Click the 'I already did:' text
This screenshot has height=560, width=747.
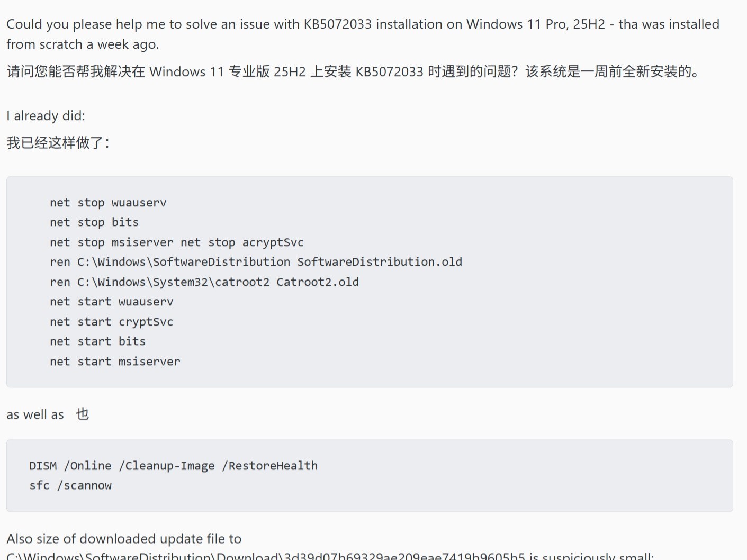click(x=46, y=116)
